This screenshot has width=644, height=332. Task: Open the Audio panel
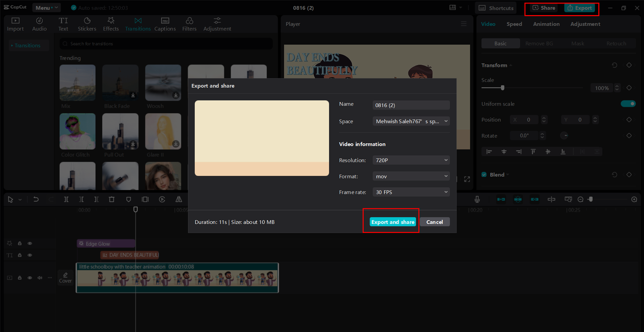pyautogui.click(x=39, y=24)
